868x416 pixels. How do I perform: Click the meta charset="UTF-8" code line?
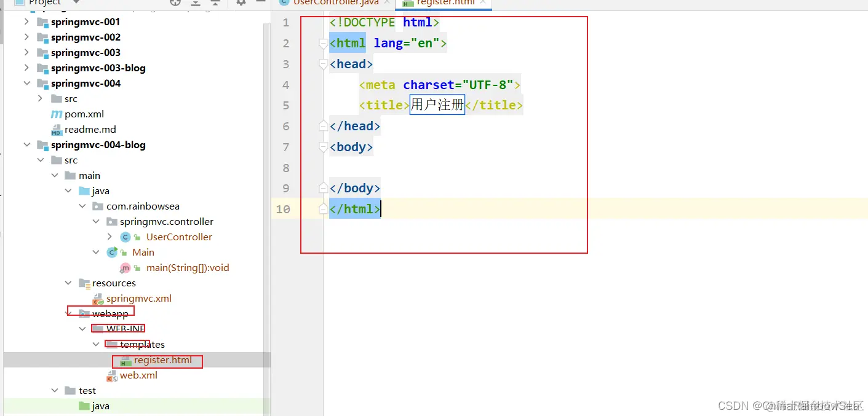pyautogui.click(x=440, y=85)
